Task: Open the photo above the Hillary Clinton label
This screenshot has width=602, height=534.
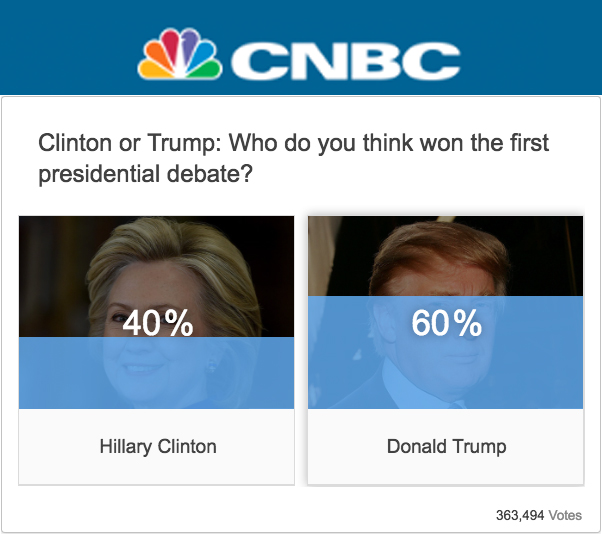Action: [x=157, y=312]
